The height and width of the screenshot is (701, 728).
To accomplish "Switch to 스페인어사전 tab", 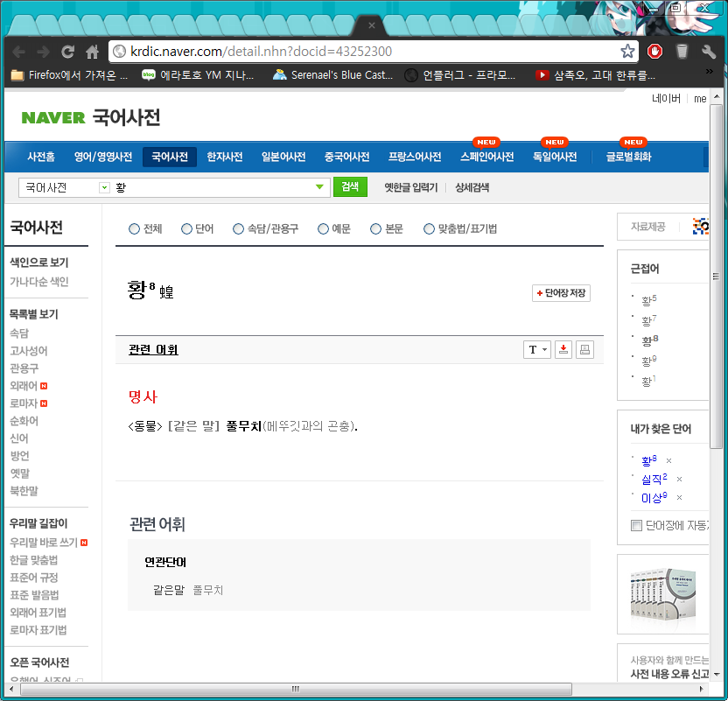I will [487, 157].
